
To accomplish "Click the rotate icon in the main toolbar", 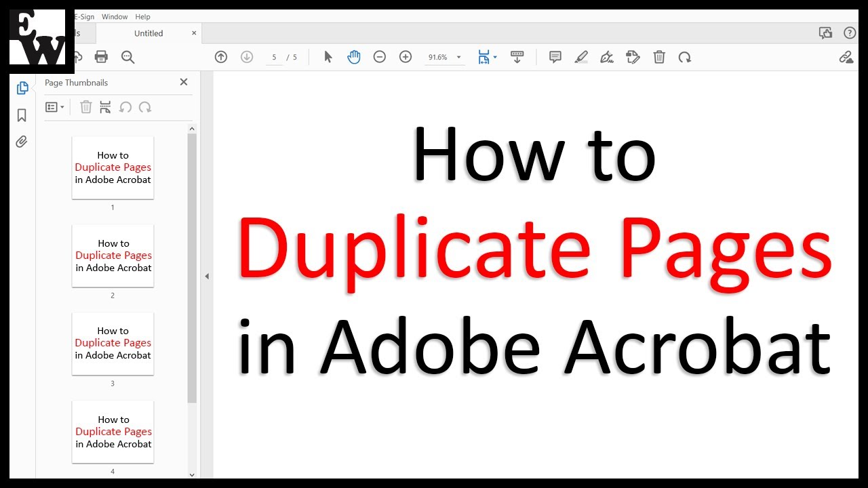I will [685, 57].
